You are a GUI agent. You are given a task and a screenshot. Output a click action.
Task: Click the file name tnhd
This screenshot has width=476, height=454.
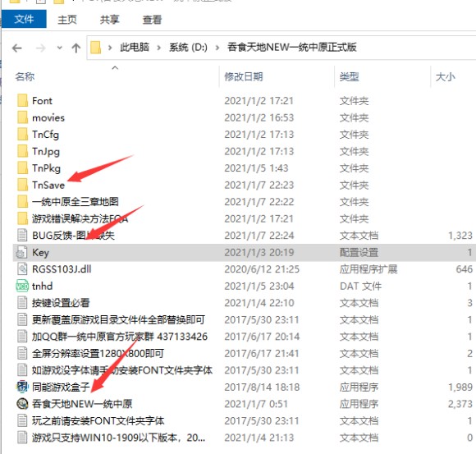(42, 286)
